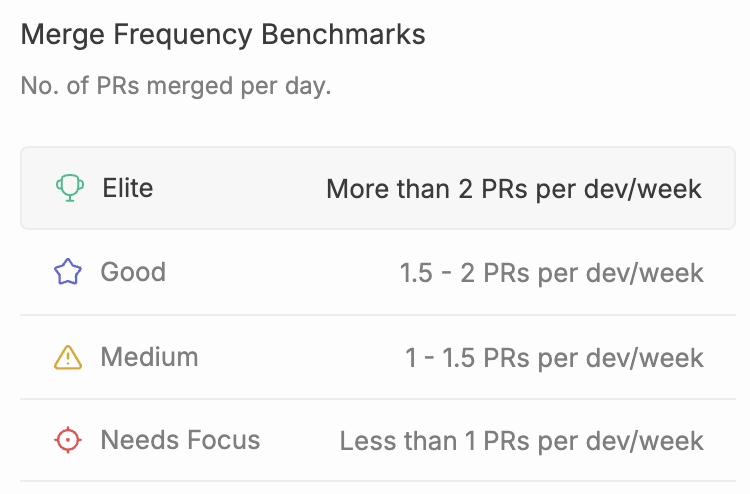Click the word 'Benchmarks' in the title
Screen dimensions: 750x494
(343, 34)
